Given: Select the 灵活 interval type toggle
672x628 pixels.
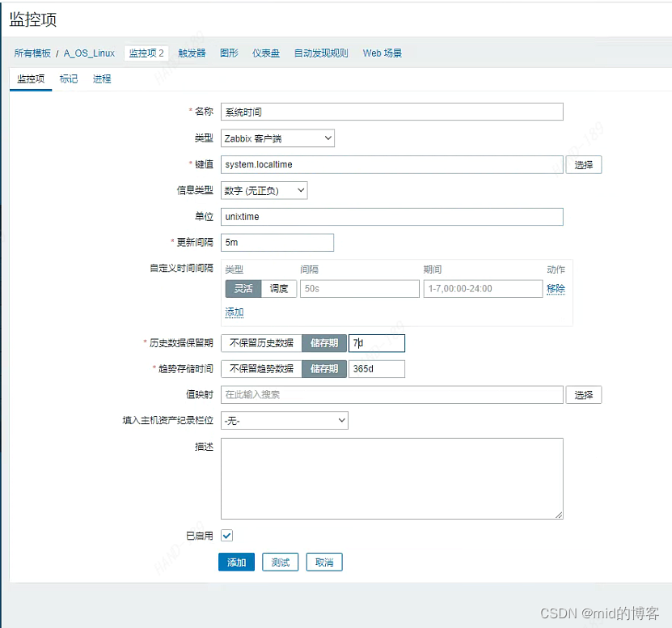Looking at the screenshot, I should [243, 289].
